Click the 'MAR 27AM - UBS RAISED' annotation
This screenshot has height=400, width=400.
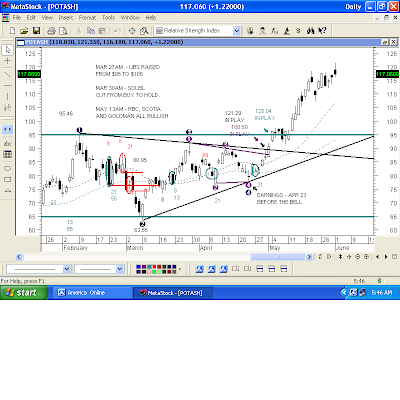coord(128,67)
